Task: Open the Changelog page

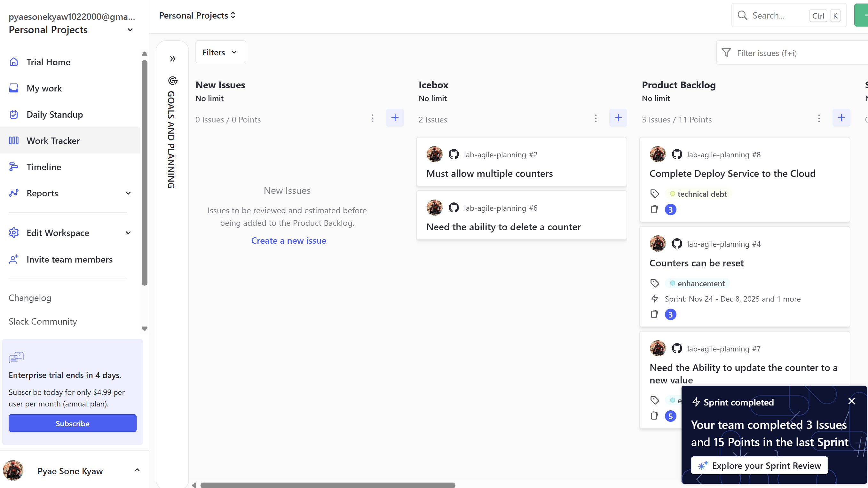Action: click(30, 298)
